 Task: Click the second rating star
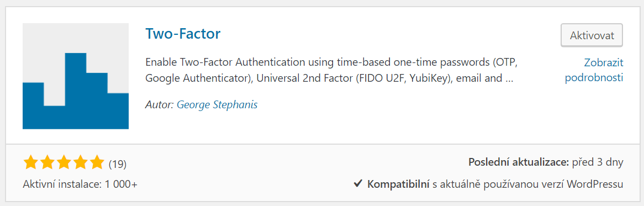(x=47, y=163)
